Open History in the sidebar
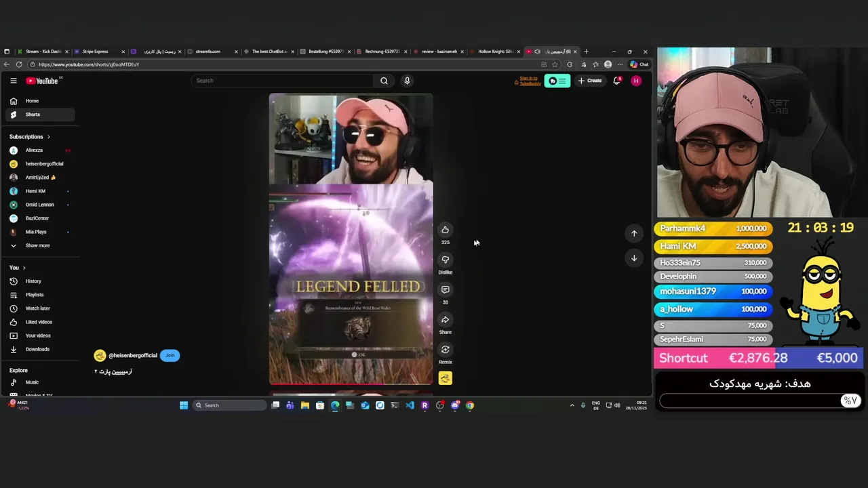 (x=39, y=281)
